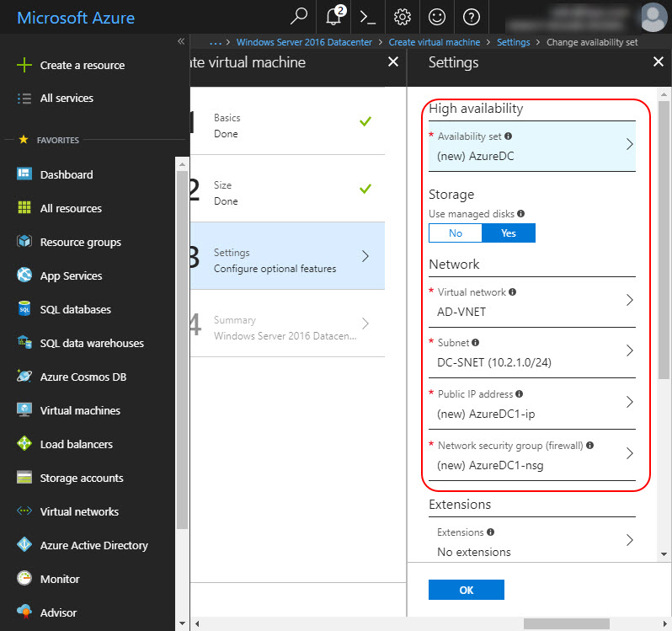Open step 3 Settings chevron
Screen dimensions: 672x631
tap(365, 256)
